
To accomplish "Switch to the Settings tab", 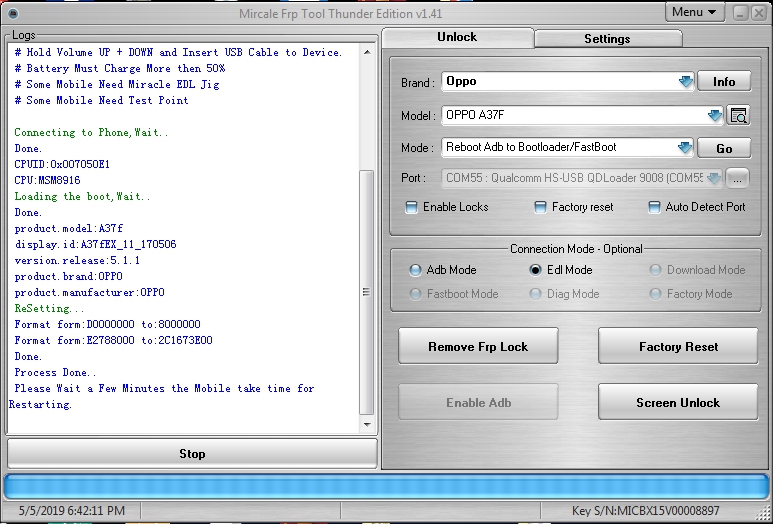I will point(607,39).
